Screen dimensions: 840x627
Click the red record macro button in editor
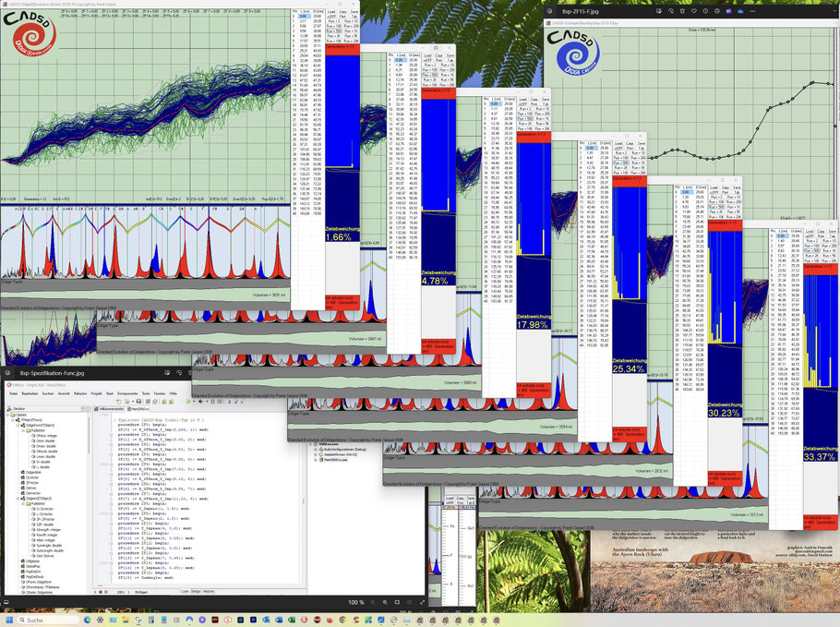tap(99, 591)
